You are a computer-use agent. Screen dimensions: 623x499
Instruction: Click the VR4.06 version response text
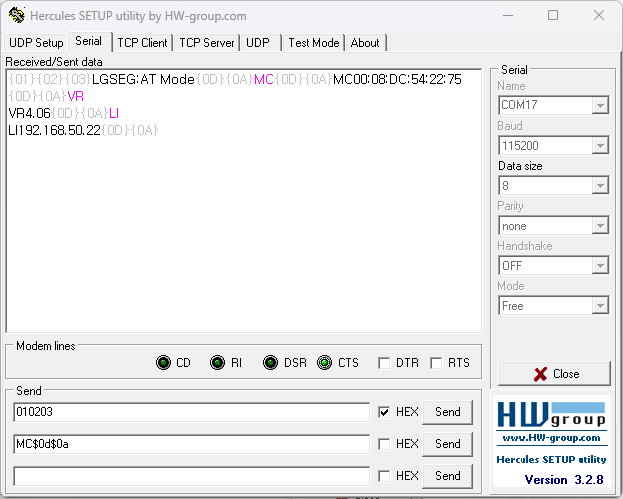coord(29,114)
